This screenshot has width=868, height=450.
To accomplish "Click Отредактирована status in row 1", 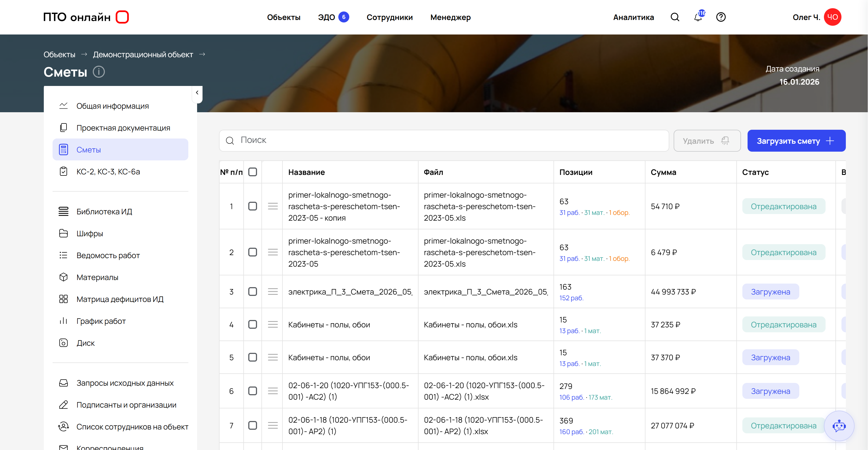I will tap(783, 206).
